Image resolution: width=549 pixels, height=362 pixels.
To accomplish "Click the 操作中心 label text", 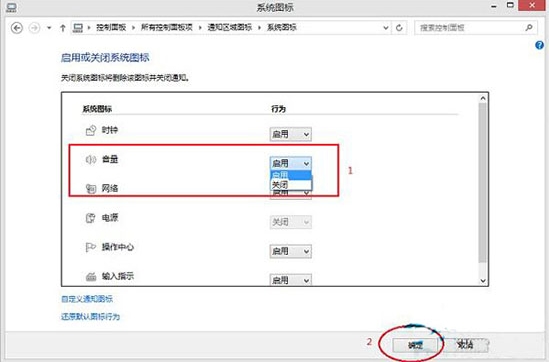I will [x=118, y=247].
